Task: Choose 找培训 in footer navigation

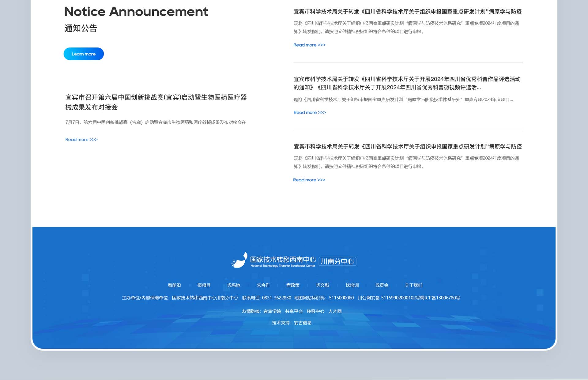Action: [352, 285]
